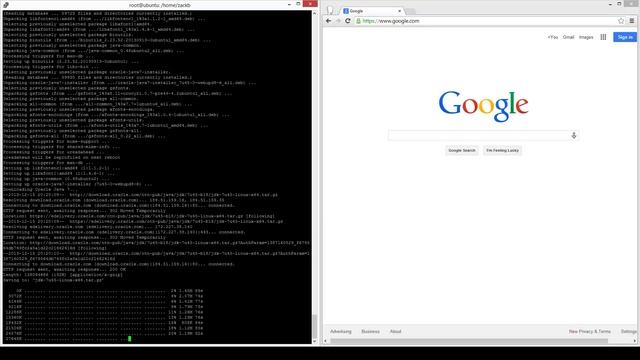Click Chrome horizontal scrollbar thumb
Image resolution: width=640 pixels, height=360 pixels.
pyautogui.click(x=469, y=341)
